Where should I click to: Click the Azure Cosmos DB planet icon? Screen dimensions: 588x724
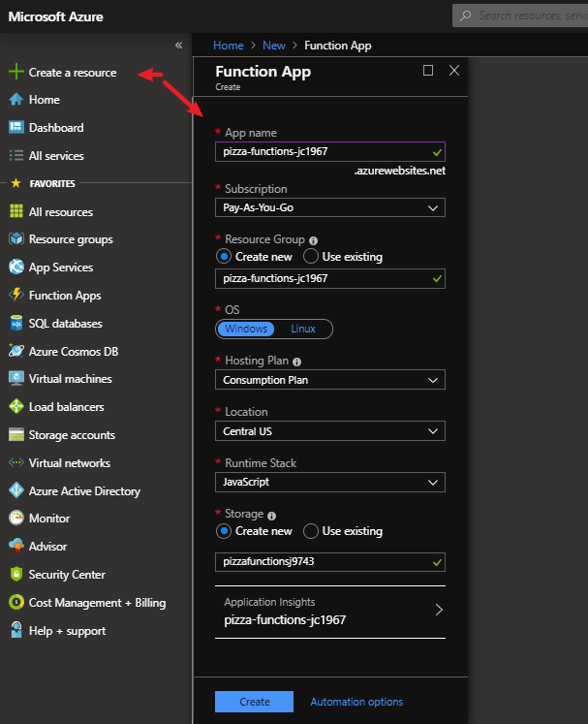point(16,351)
